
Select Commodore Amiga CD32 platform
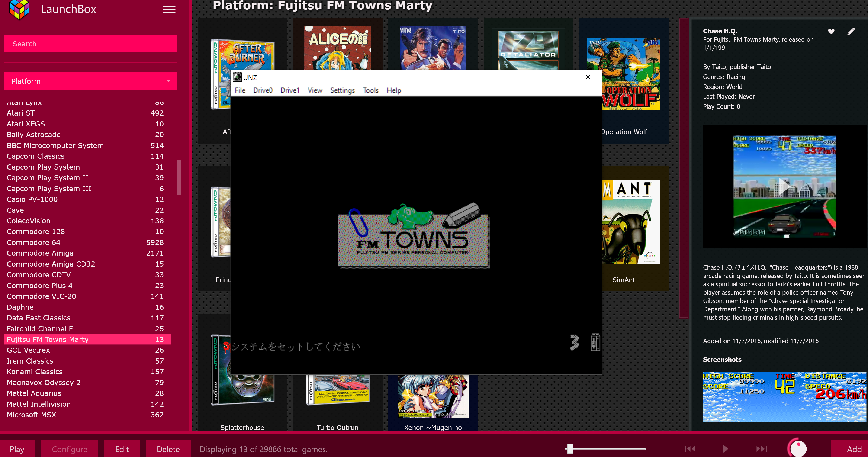87,264
